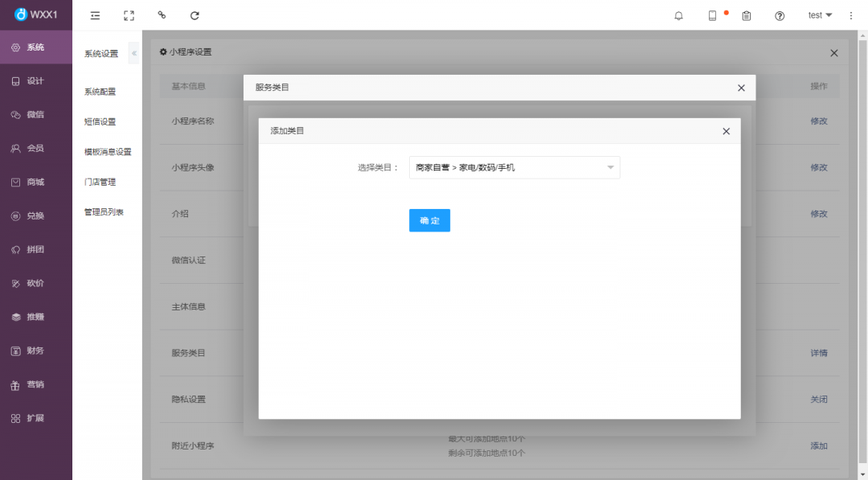868x480 pixels.
Task: Click the vertical three-dot more options icon
Action: pyautogui.click(x=851, y=15)
